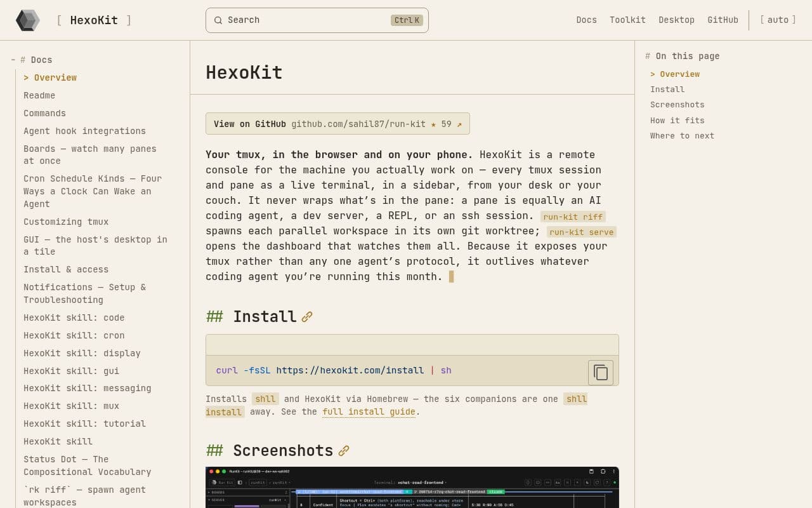Screen dimensions: 812x508
Task: Open the Commands sidebar page
Action: [44, 113]
